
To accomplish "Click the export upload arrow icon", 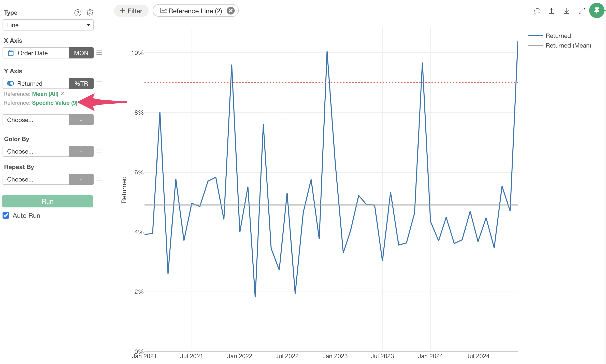I will point(552,11).
